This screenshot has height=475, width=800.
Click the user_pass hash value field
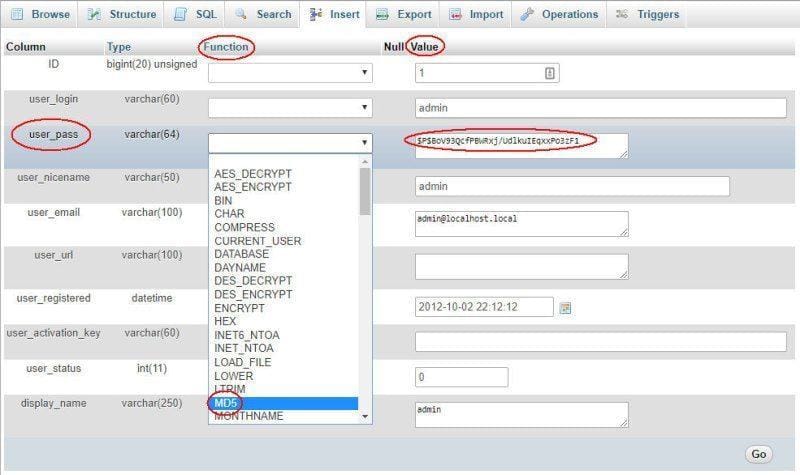(521, 146)
